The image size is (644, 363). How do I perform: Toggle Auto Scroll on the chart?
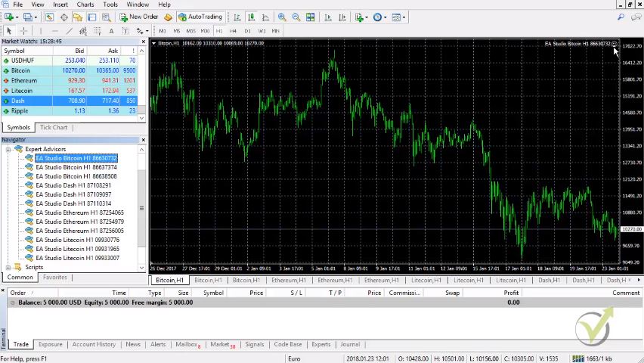pos(328,17)
